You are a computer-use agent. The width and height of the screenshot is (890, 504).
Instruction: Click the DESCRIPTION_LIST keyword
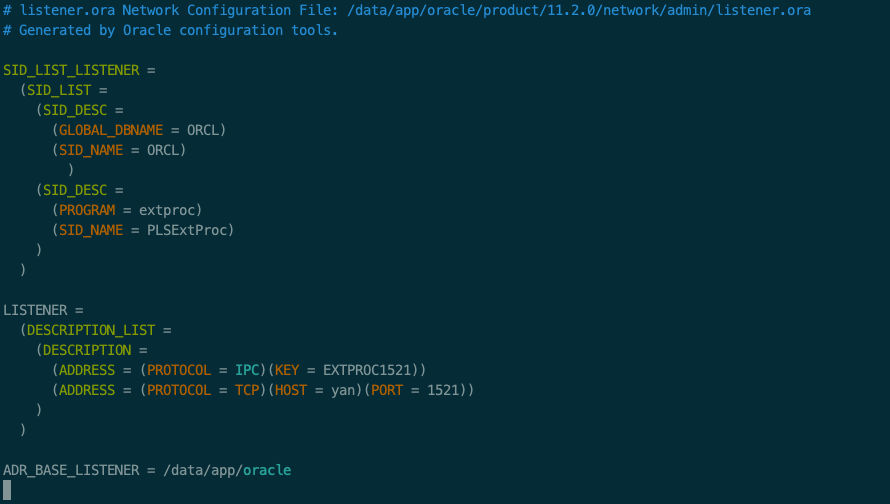[x=91, y=330]
